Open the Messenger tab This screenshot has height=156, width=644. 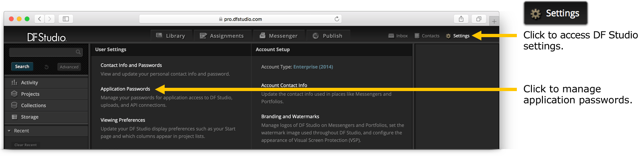(x=278, y=36)
